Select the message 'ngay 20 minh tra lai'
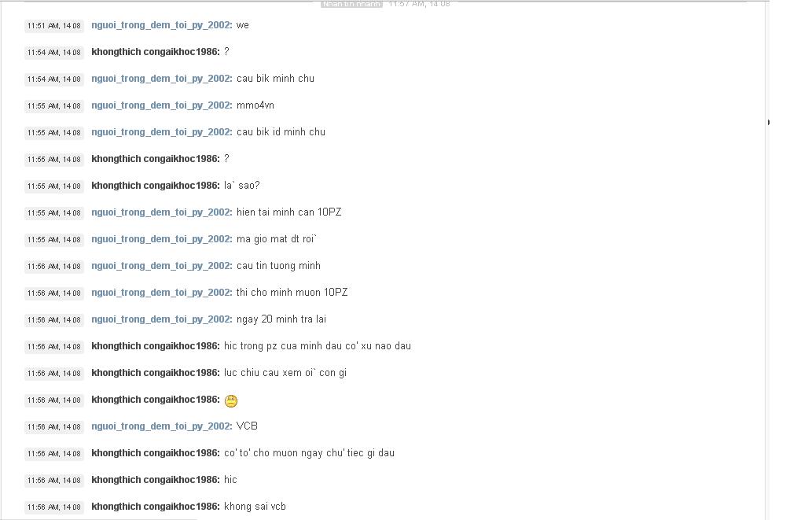 click(281, 319)
